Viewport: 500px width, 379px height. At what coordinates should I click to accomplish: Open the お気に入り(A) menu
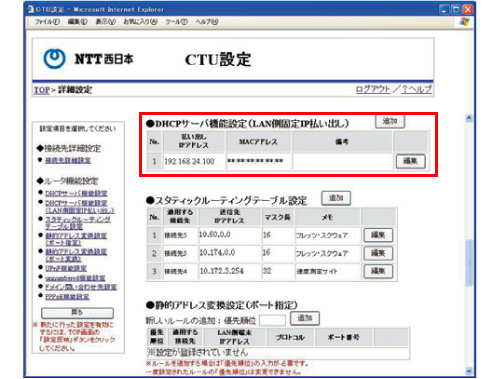(140, 22)
